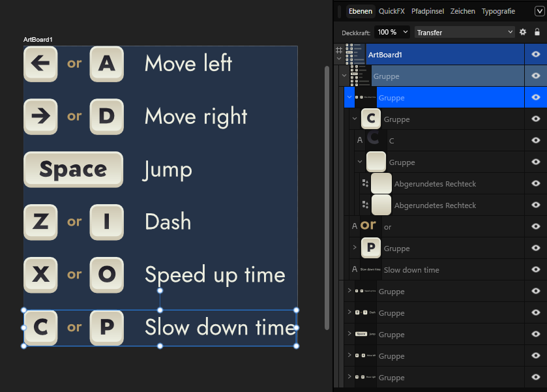547x392 pixels.
Task: Click the shape icon of second Abgerundetes Rechteck
Action: 365,205
